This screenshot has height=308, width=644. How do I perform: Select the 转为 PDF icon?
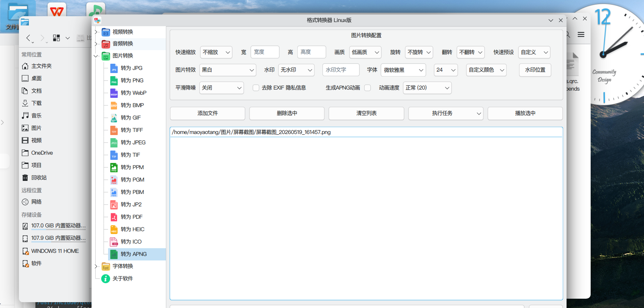tap(114, 217)
